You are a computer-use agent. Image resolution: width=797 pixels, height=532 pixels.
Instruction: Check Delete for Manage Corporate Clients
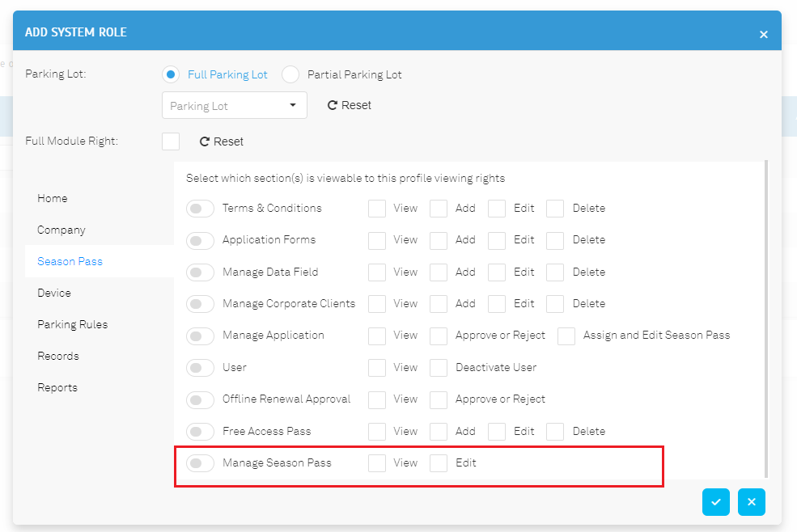click(555, 304)
